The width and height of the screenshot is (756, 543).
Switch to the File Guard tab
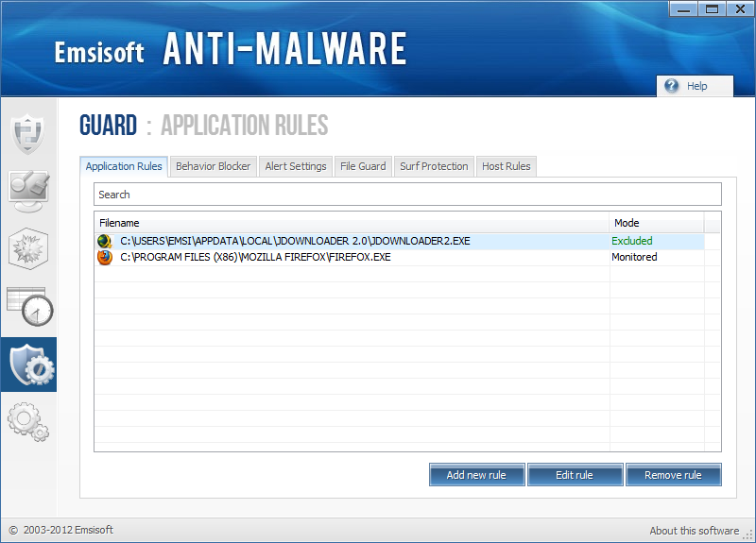363,166
